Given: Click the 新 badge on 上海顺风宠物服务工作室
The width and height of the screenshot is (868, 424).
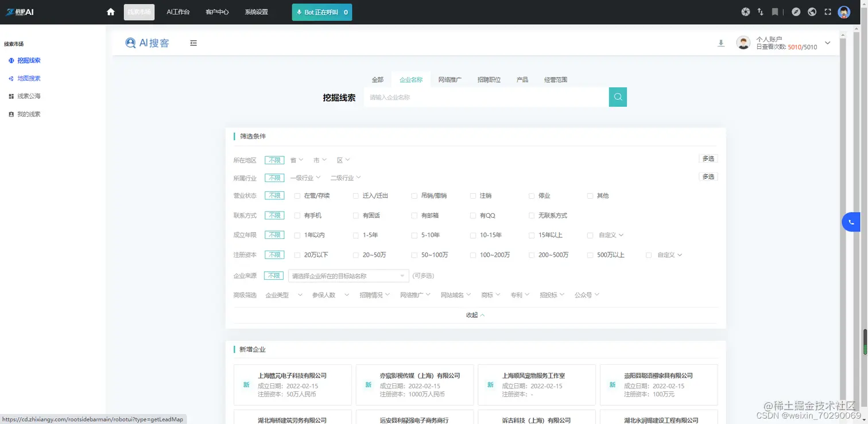Looking at the screenshot, I should click(490, 385).
